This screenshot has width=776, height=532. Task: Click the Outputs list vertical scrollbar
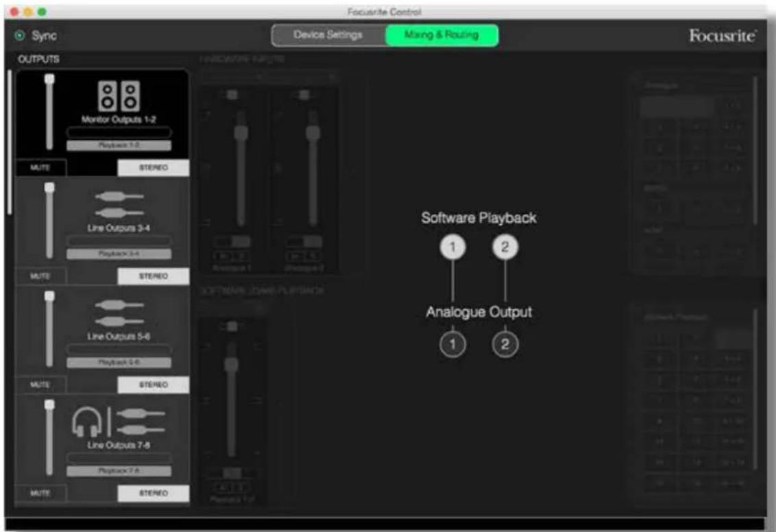pyautogui.click(x=10, y=142)
